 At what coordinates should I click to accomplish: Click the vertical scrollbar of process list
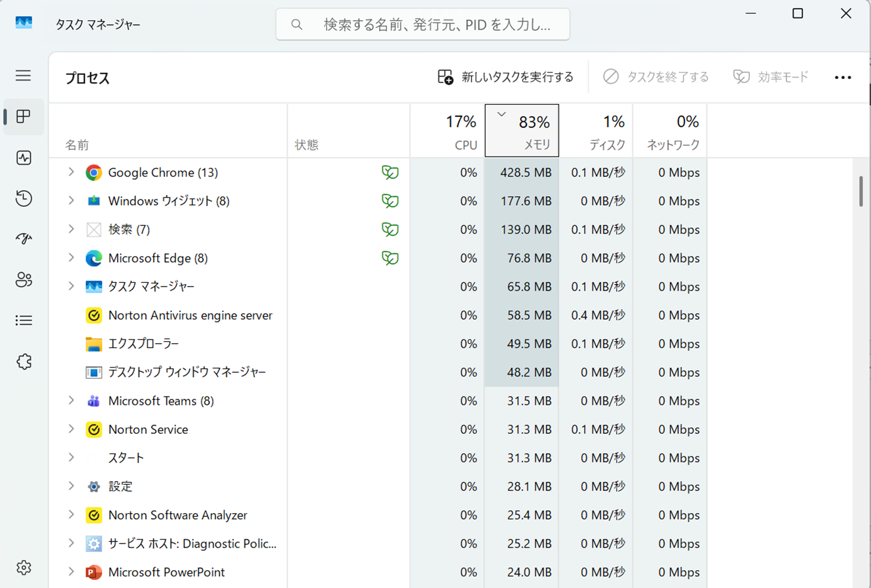click(861, 191)
